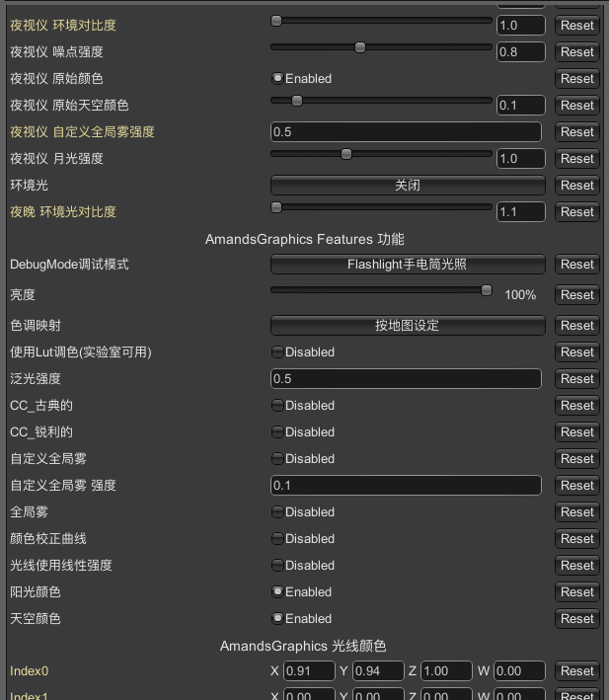Click the 夜晚 环境光对比度 label
This screenshot has width=609, height=700.
(63, 212)
